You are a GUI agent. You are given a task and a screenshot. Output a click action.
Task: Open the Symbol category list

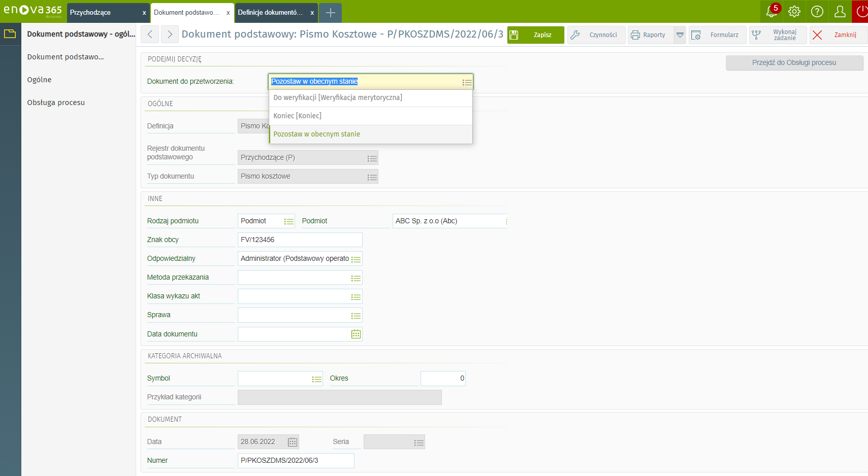(x=317, y=379)
